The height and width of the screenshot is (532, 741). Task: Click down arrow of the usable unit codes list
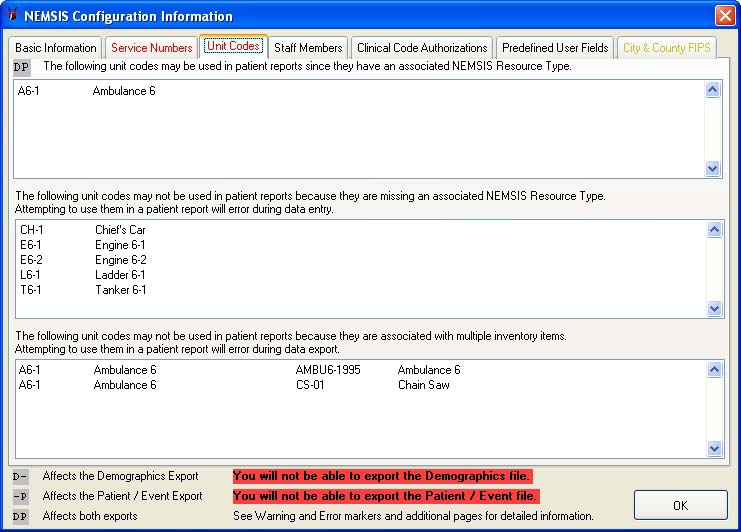(x=713, y=168)
